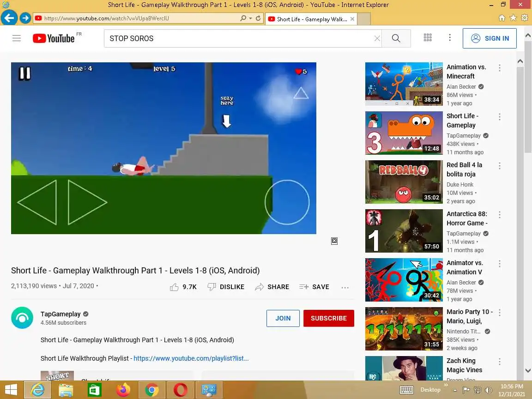Image resolution: width=532 pixels, height=399 pixels.
Task: Open the touch keyboard tray icon
Action: coord(406,390)
